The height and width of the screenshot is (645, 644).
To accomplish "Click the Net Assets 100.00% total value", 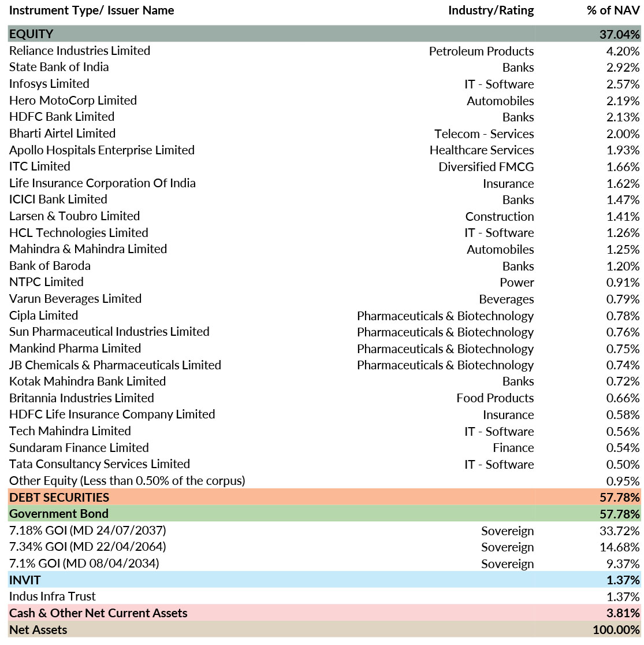I will tap(616, 630).
